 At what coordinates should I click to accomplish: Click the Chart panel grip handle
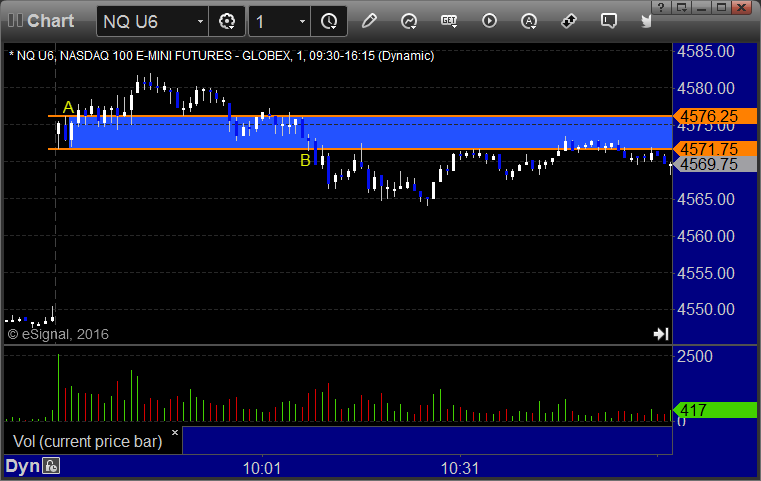coord(15,20)
